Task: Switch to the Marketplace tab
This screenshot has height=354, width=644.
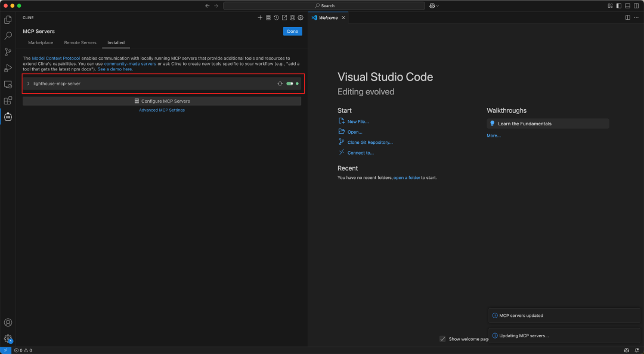Action: click(41, 43)
